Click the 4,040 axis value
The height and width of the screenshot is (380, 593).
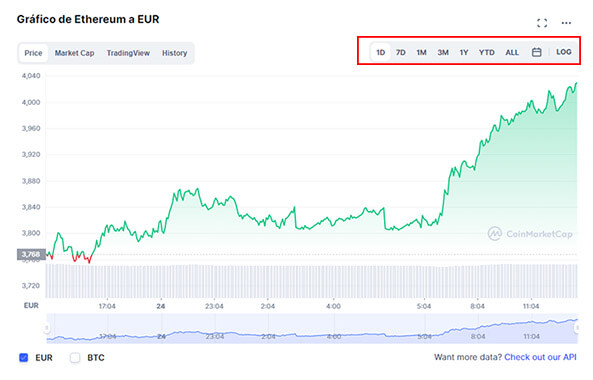click(31, 76)
